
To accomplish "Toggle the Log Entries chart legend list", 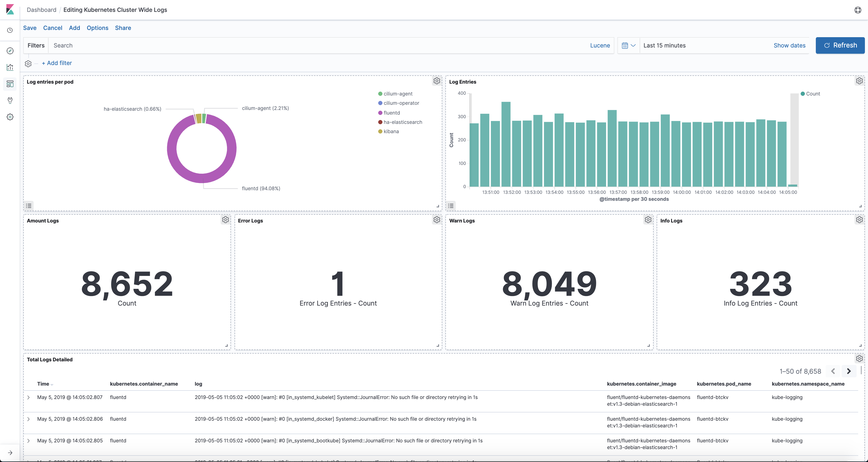I will [451, 205].
